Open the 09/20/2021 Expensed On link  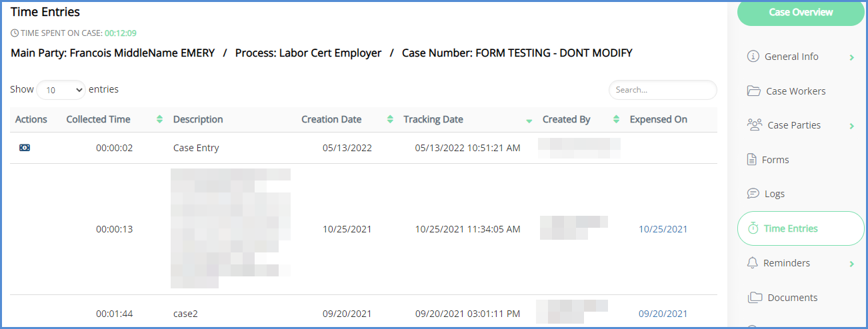pos(663,314)
